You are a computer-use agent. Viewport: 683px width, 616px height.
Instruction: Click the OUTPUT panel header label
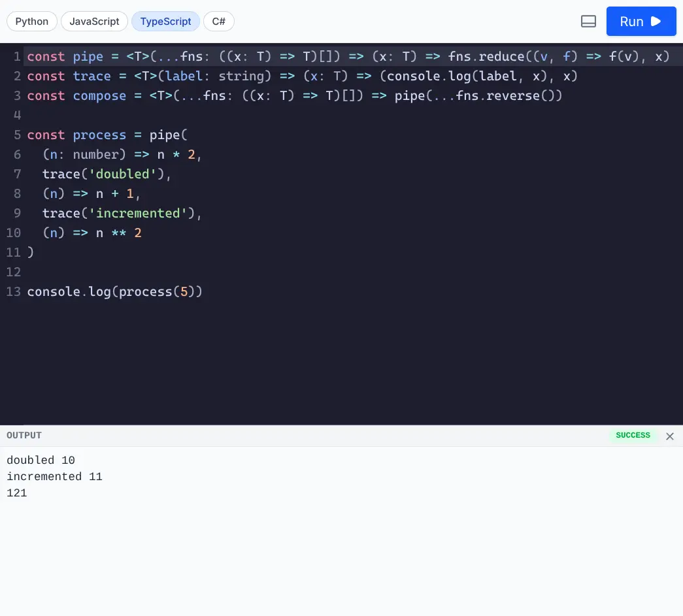click(24, 435)
